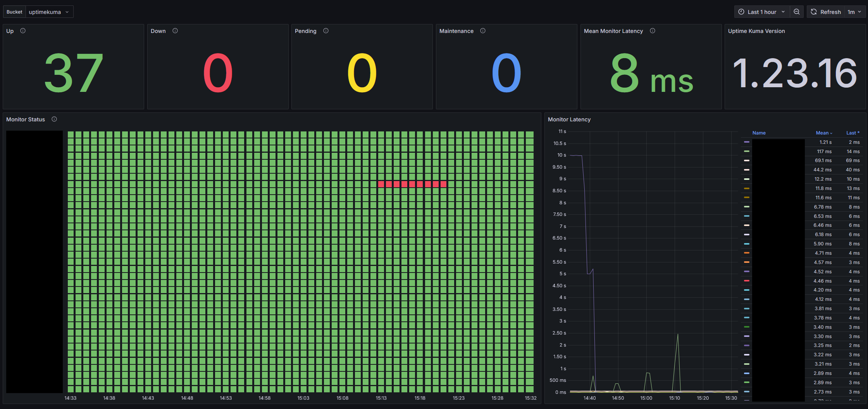The image size is (868, 409).
Task: Click the Maintenance panel title
Action: 456,31
